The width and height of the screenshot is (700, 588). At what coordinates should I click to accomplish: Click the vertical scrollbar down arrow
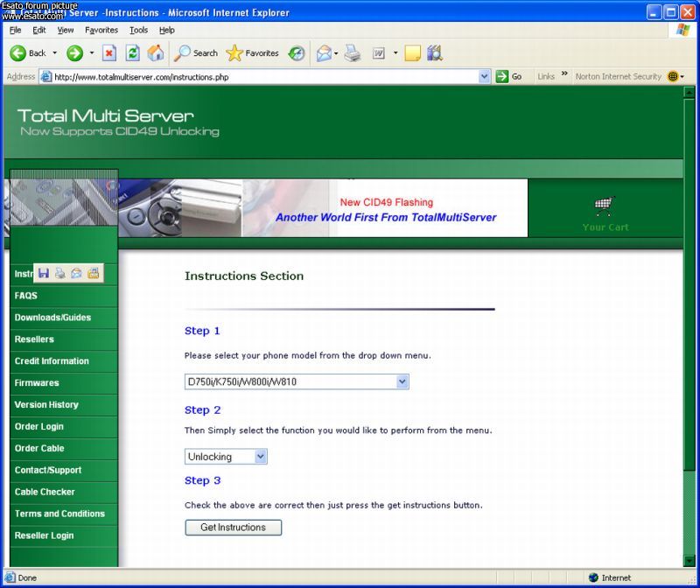[689, 561]
